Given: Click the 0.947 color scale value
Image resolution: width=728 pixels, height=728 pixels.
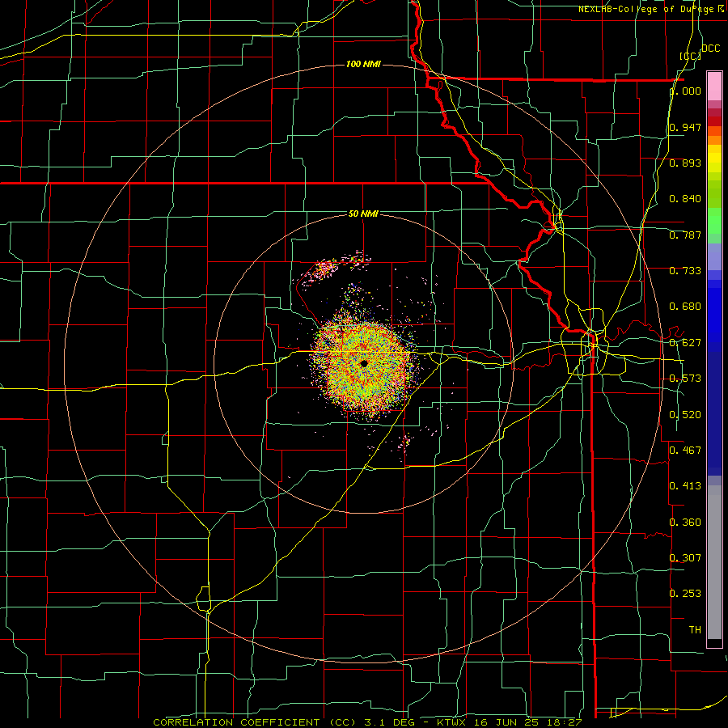Looking at the screenshot, I should (685, 127).
